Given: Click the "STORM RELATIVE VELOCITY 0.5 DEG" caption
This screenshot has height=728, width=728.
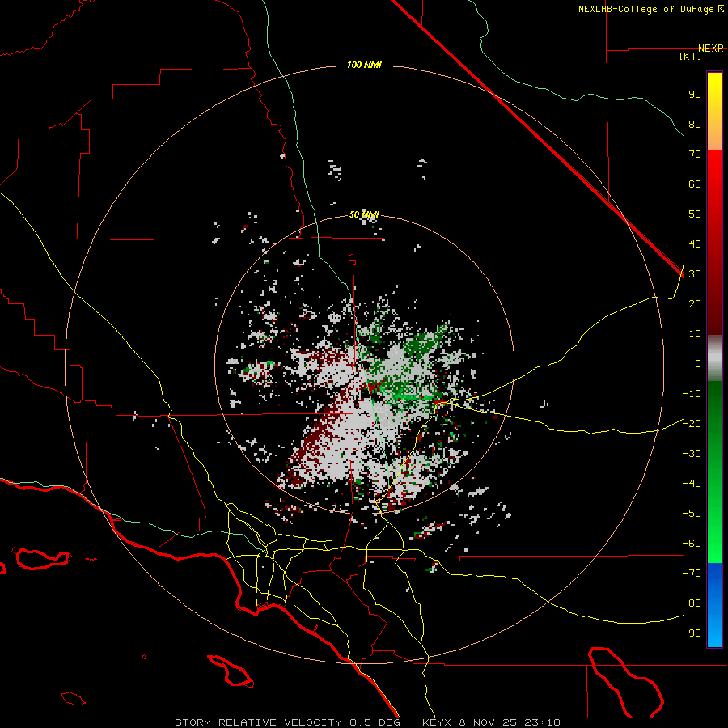Looking at the screenshot, I should point(288,722).
